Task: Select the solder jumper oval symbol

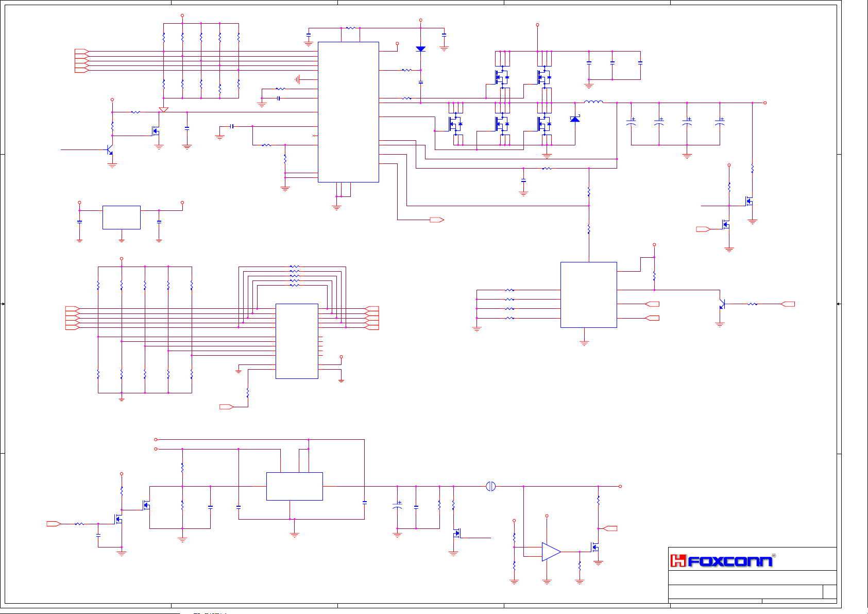Action: [490, 486]
